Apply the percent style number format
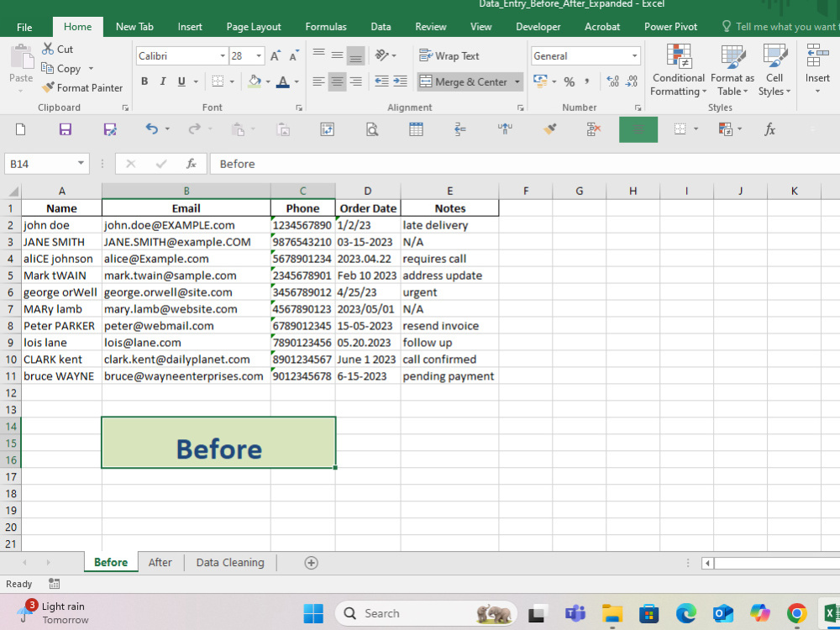 point(570,82)
